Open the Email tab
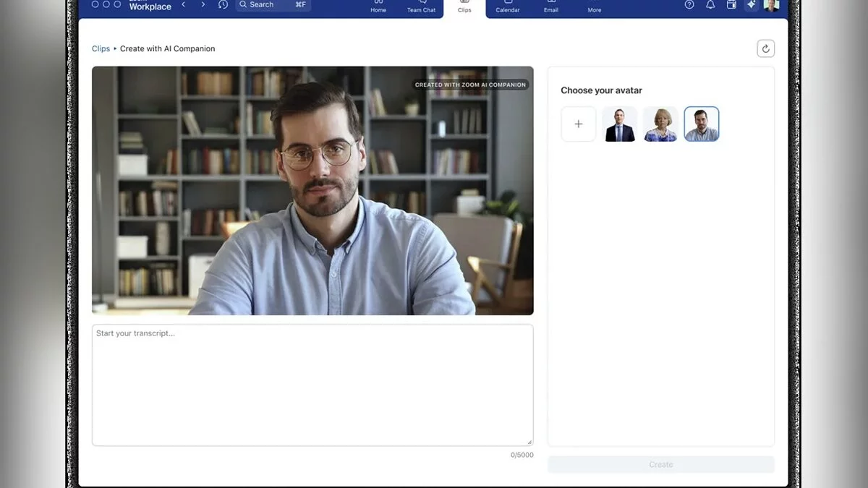Screen dimensions: 868x488 click(x=551, y=7)
